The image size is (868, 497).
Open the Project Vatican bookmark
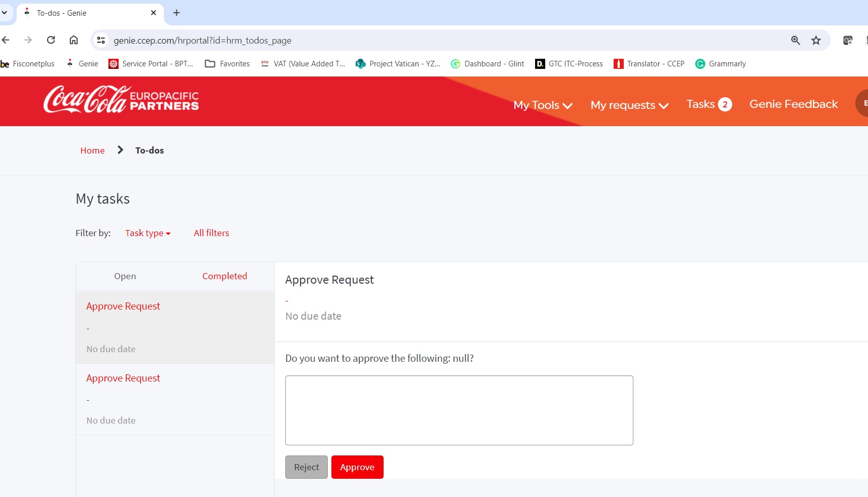tap(398, 64)
